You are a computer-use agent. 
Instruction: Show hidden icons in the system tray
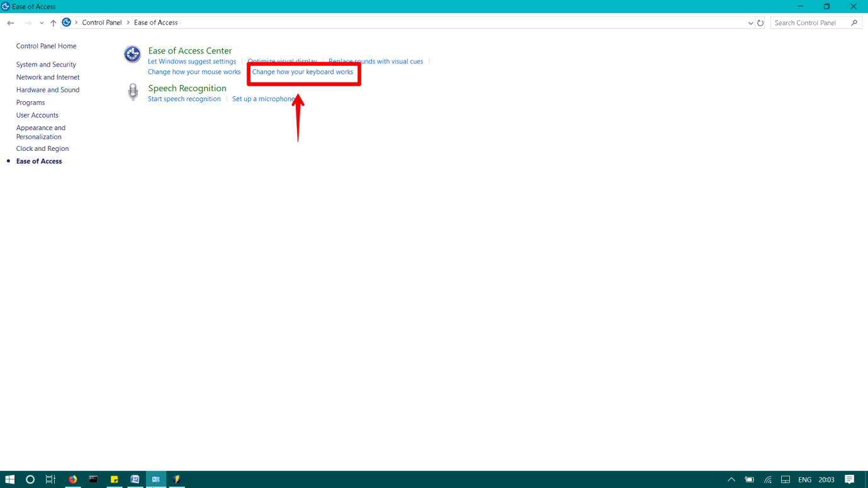coord(731,479)
